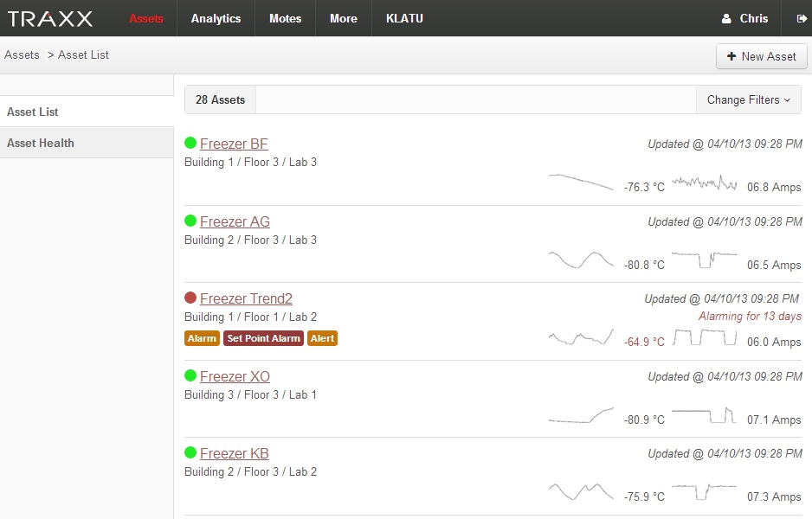The image size is (812, 519).
Task: Click Freezer Trend2 temperature sparkline
Action: [581, 336]
